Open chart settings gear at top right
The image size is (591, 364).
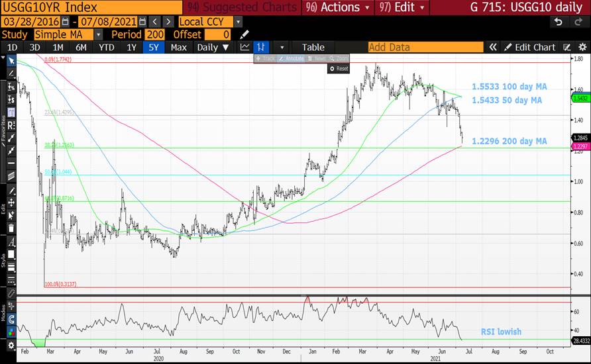click(x=582, y=48)
